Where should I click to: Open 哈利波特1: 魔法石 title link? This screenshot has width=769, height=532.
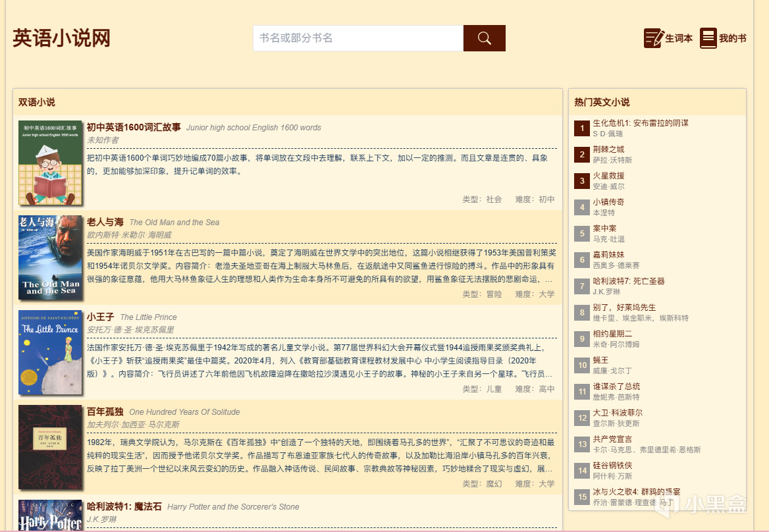point(124,506)
